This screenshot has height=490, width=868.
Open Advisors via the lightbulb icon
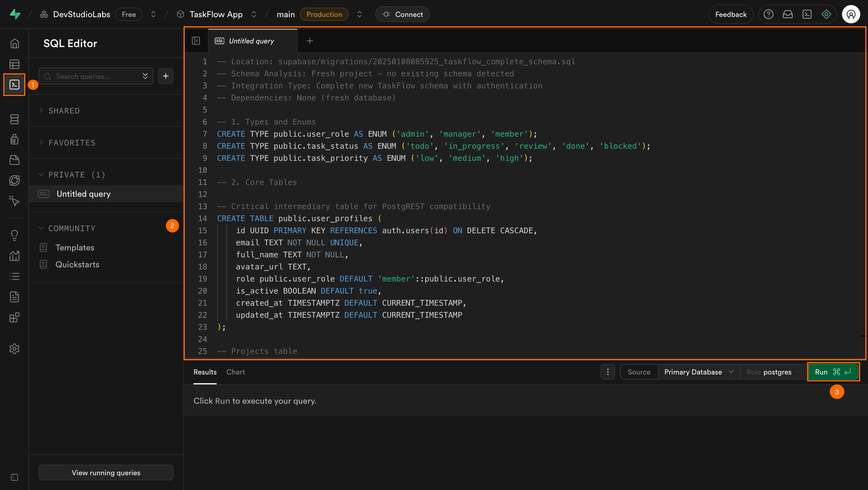[x=14, y=235]
